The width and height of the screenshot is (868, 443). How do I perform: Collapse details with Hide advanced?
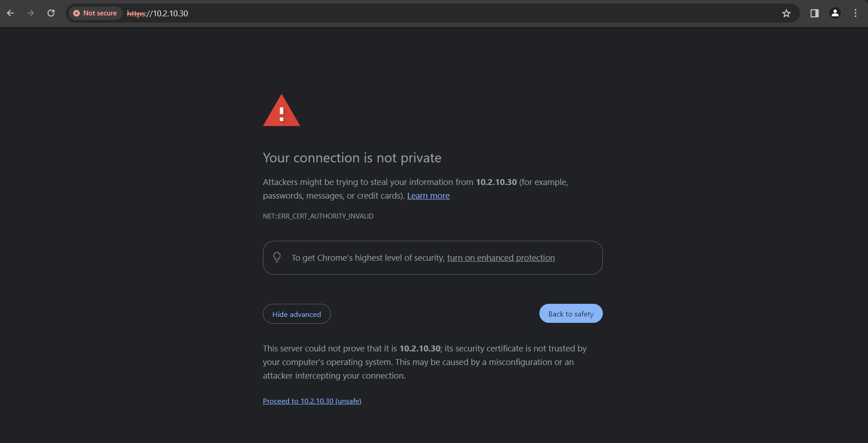tap(297, 314)
